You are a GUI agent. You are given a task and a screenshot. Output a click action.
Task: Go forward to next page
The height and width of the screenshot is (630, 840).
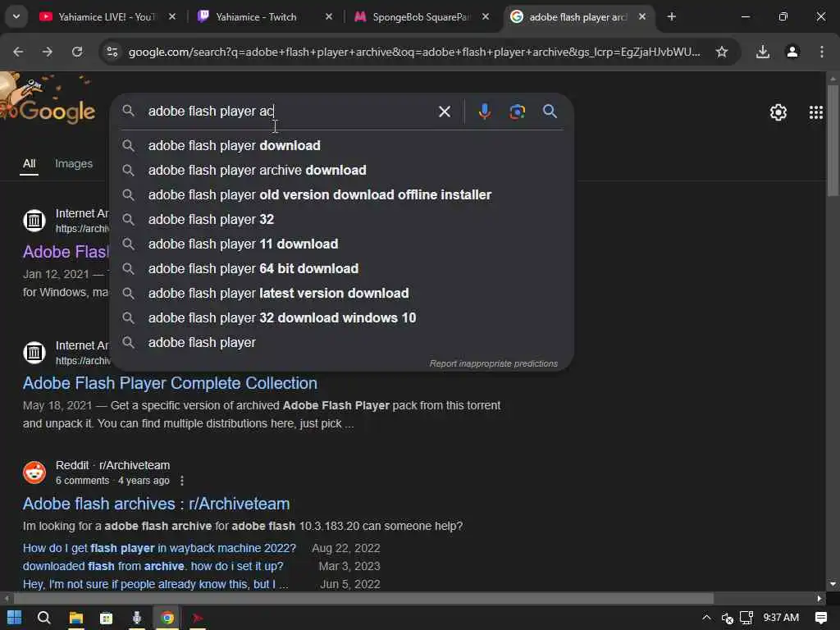coord(48,52)
